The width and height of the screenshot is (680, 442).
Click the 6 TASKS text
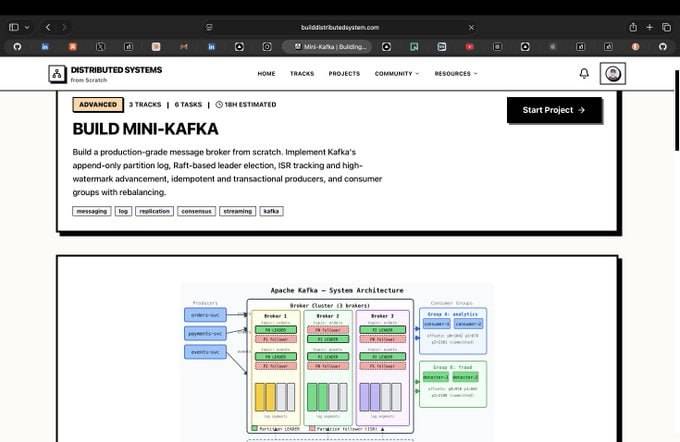tap(188, 105)
